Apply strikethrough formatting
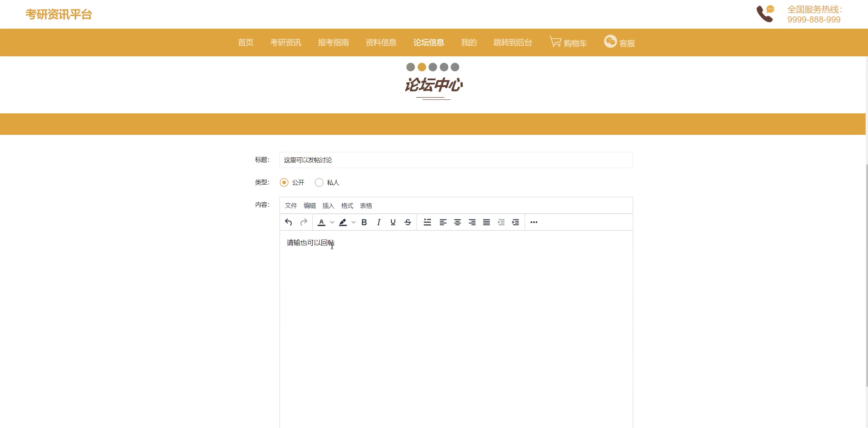The width and height of the screenshot is (868, 428). point(408,222)
